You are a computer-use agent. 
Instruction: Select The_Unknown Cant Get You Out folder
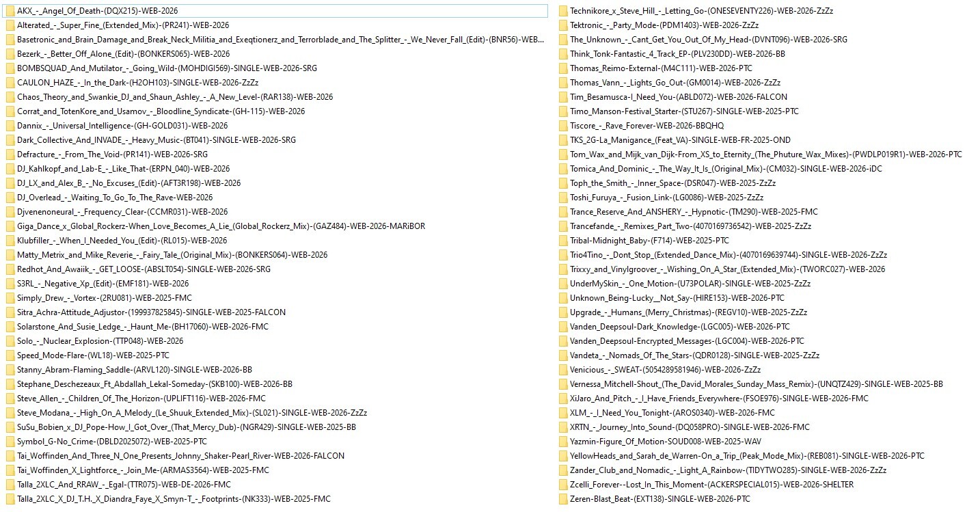(x=709, y=40)
